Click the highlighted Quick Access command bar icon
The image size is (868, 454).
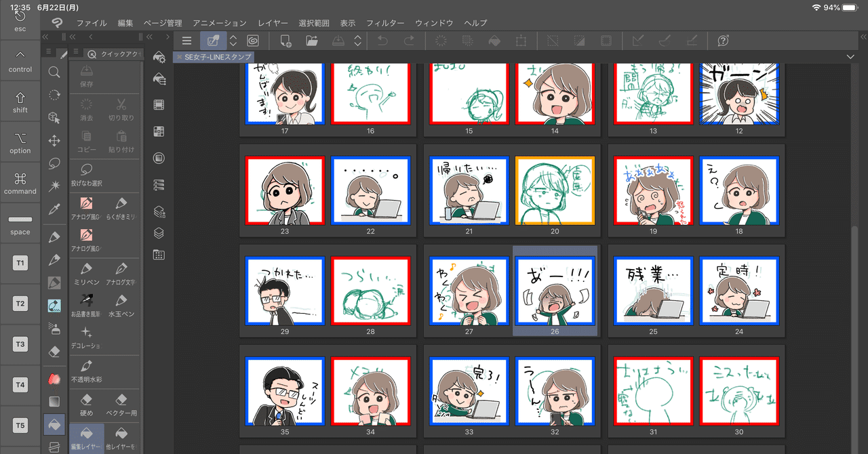tap(213, 41)
